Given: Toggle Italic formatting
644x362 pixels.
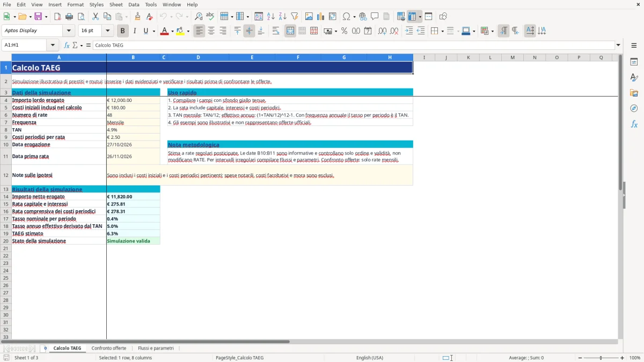Looking at the screenshot, I should coord(135,31).
